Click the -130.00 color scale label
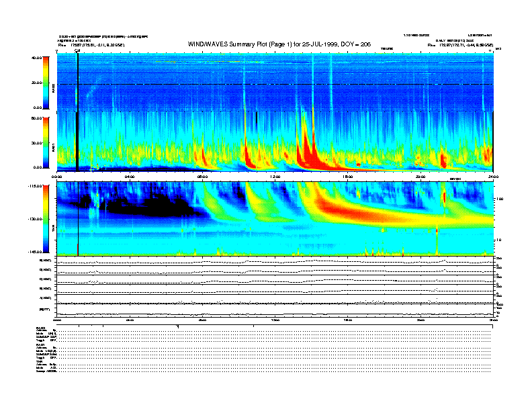 pos(35,219)
